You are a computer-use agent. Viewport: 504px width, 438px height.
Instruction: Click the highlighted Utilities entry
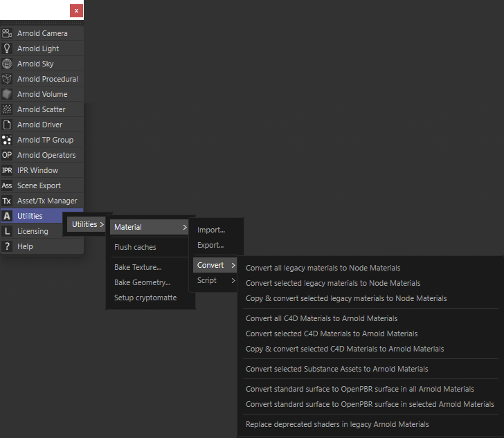pos(32,216)
